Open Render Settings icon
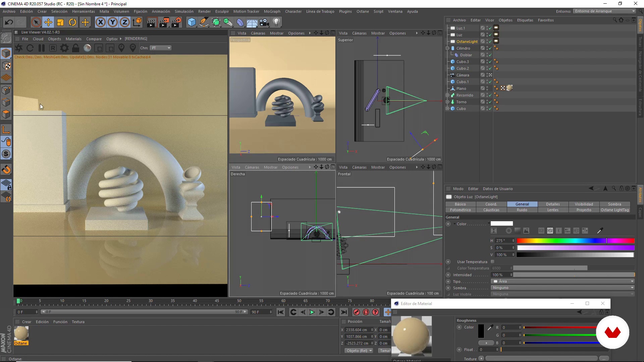Screen dimensions: 644x362 tap(176, 22)
